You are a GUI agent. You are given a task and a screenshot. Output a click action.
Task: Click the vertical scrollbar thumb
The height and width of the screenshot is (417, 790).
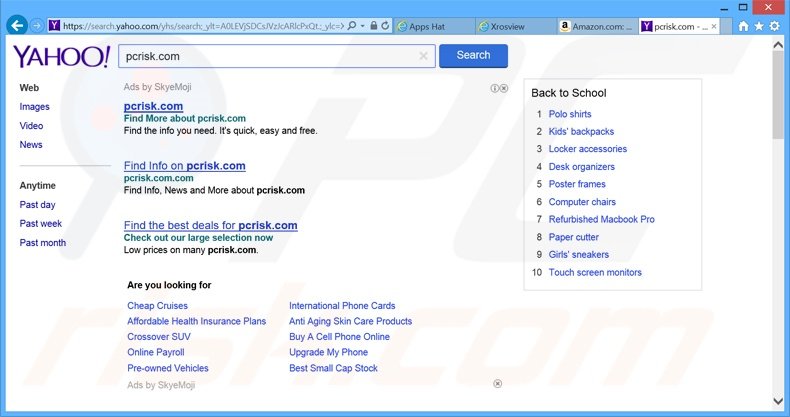(x=778, y=94)
